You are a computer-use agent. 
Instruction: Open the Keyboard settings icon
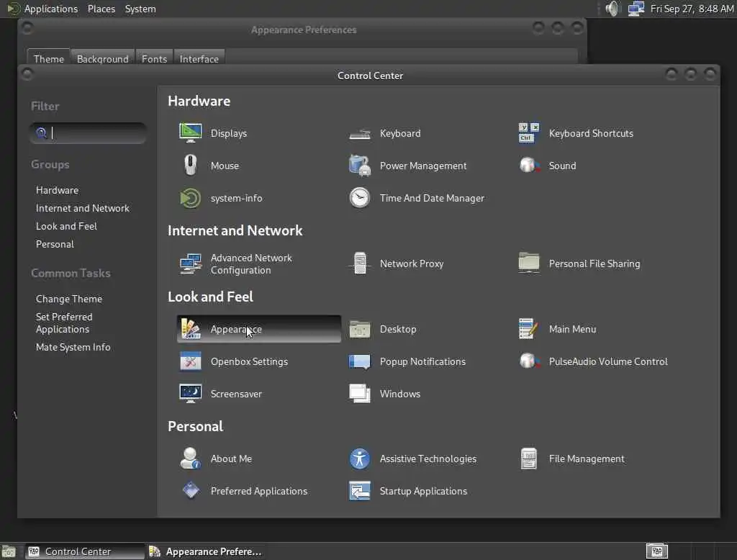click(360, 134)
